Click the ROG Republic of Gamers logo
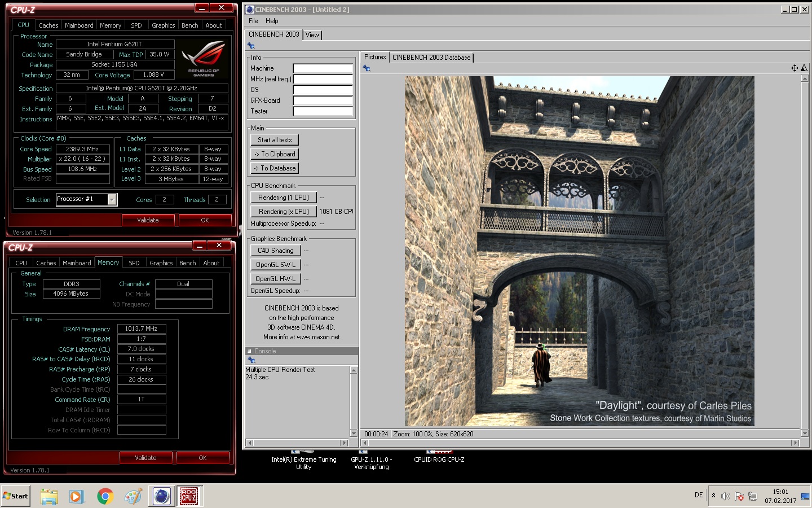 pyautogui.click(x=204, y=58)
